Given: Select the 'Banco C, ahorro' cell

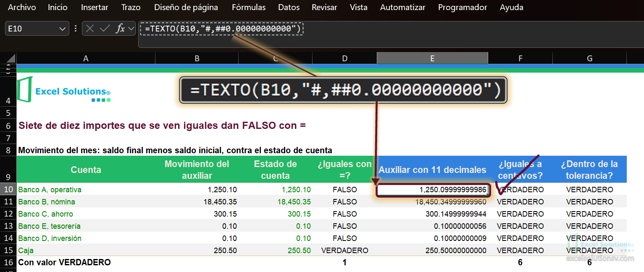Looking at the screenshot, I should click(86, 214).
